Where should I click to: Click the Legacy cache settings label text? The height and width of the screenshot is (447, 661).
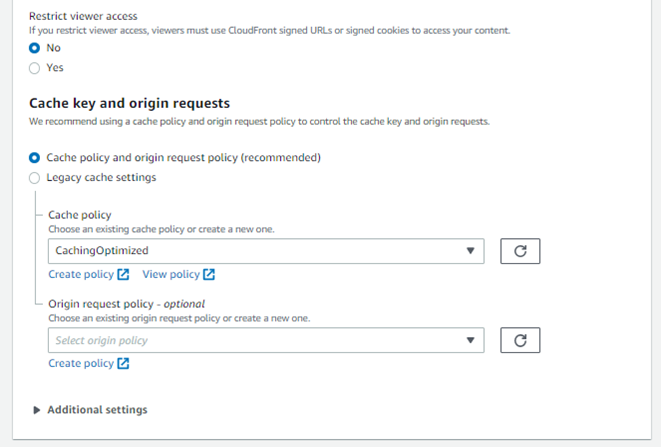point(101,178)
